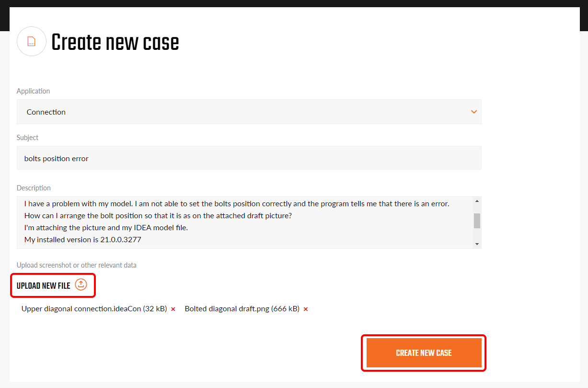This screenshot has height=388, width=588.
Task: Click the Description box scrollbar thumb
Action: (x=477, y=221)
